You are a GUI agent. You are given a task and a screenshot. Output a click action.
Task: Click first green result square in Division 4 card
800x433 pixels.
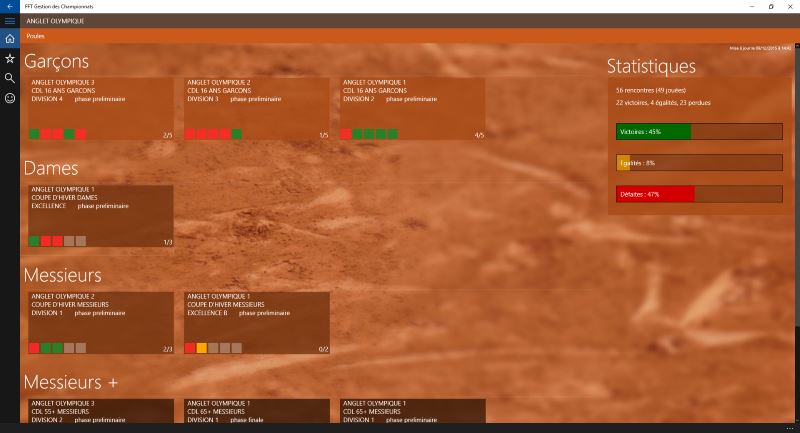click(34, 134)
